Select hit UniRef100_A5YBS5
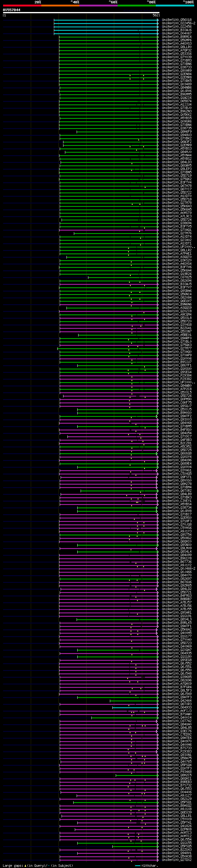The image size is (197, 868). (177, 118)
